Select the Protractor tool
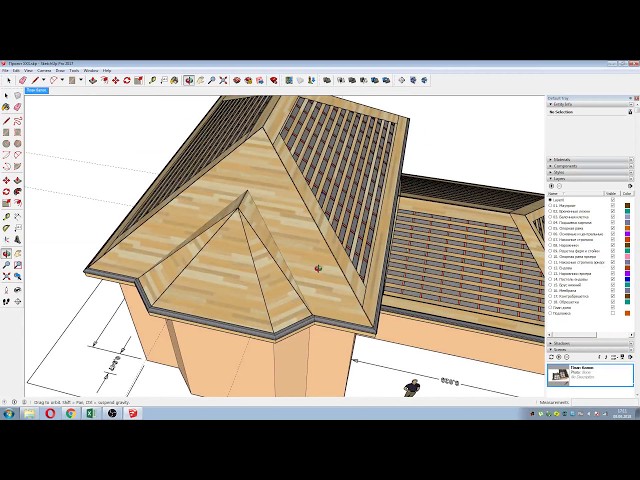Viewport: 640px width, 480px height. tap(6, 228)
